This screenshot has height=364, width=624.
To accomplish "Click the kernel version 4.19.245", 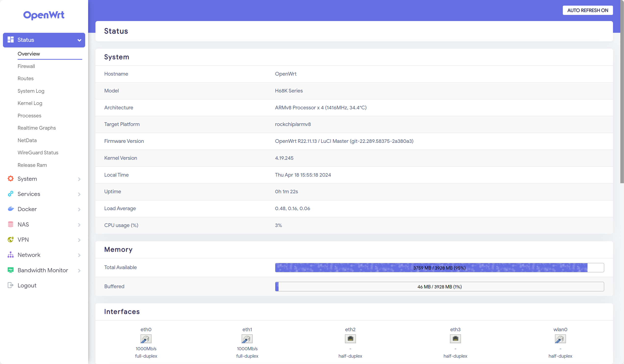I will (x=284, y=158).
